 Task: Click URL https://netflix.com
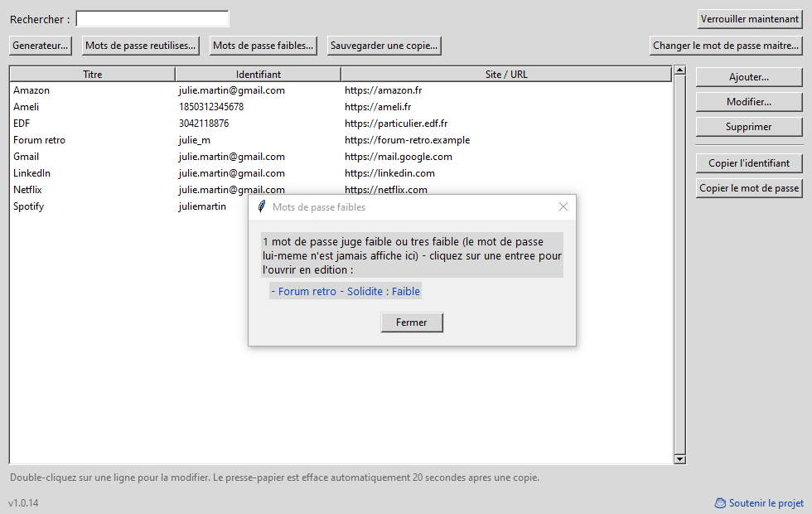point(386,190)
